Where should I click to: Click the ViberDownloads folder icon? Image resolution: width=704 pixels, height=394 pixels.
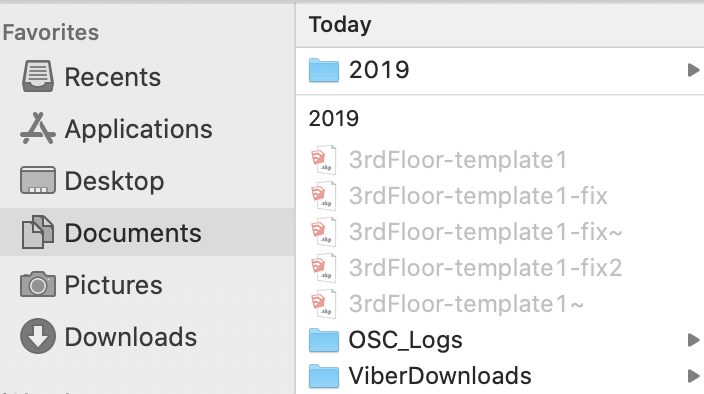(x=324, y=376)
